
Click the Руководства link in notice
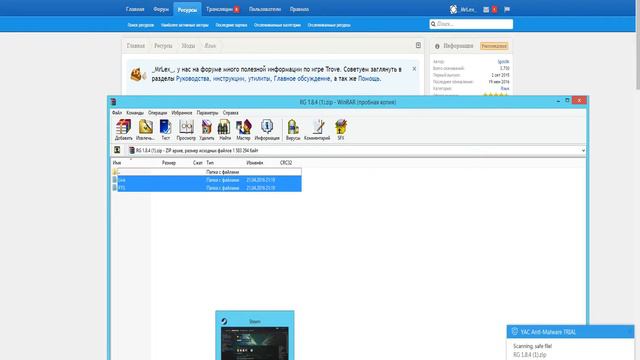point(193,78)
